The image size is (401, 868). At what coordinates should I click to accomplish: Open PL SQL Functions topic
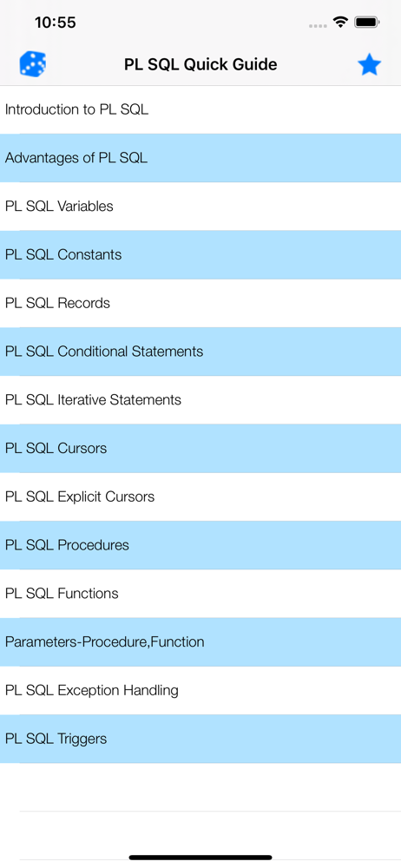[200, 594]
